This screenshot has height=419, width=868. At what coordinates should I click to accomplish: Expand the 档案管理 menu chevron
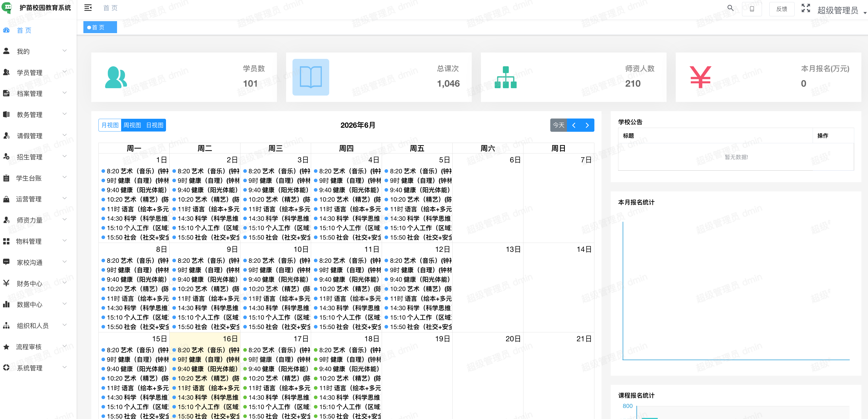click(x=65, y=93)
